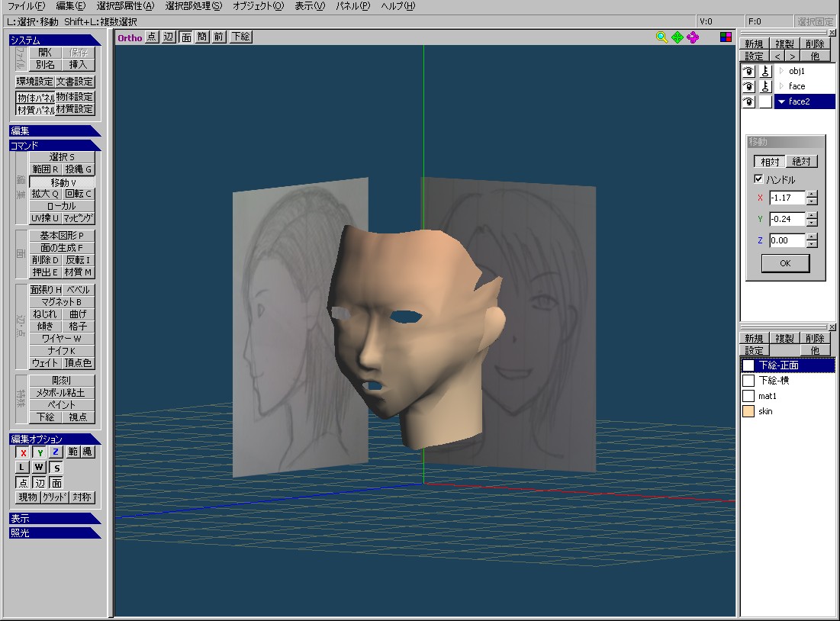This screenshot has width=840, height=621.
Task: Select the ワイヤー W wire tool
Action: click(62, 338)
